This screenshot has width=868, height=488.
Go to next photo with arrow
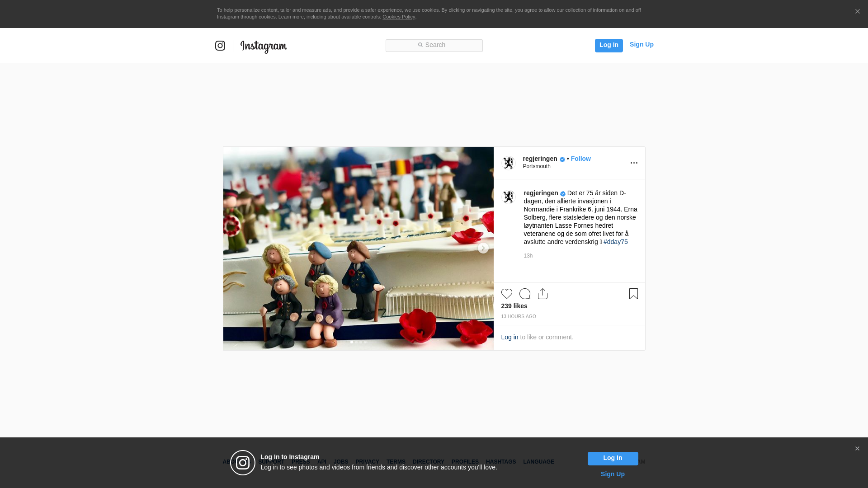(483, 248)
